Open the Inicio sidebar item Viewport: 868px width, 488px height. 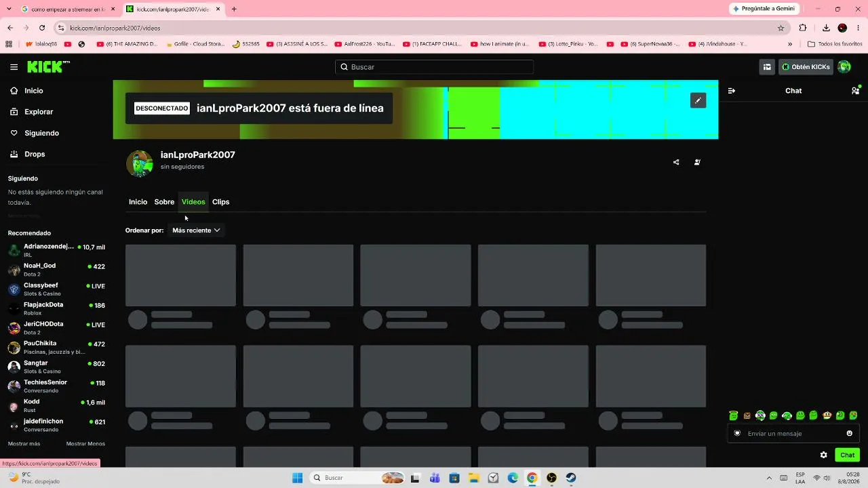(34, 91)
